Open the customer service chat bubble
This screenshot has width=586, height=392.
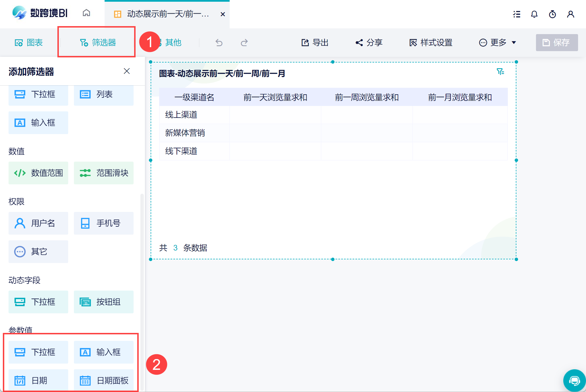(574, 381)
